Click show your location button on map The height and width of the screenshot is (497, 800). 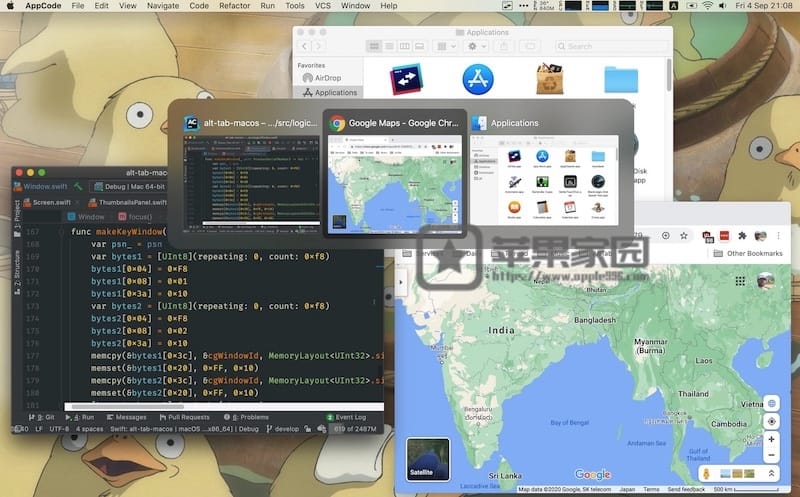(771, 421)
